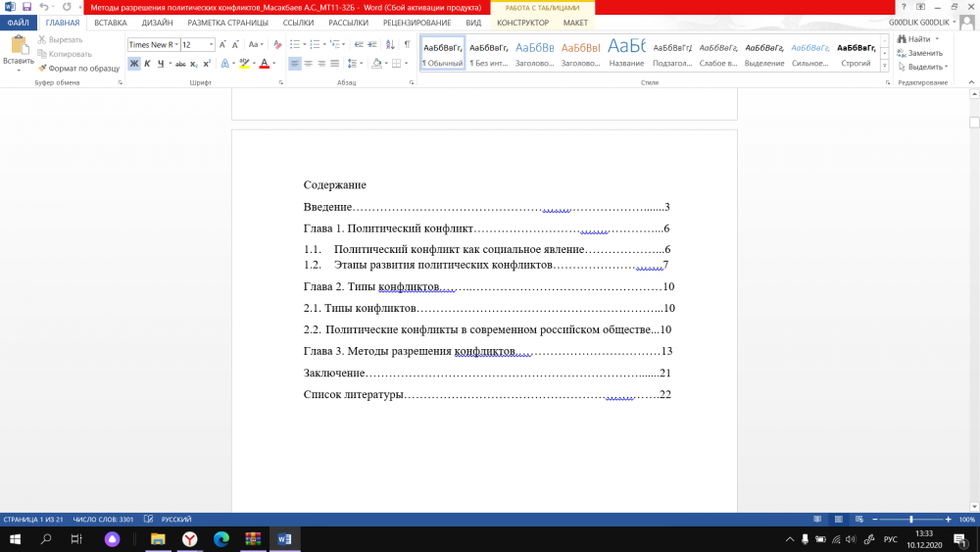This screenshot has width=980, height=552.
Task: Open Microsoft Edge from the taskbar
Action: click(221, 539)
